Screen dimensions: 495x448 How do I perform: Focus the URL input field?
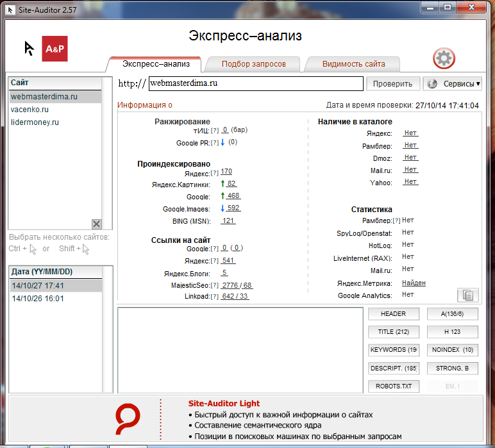click(256, 83)
